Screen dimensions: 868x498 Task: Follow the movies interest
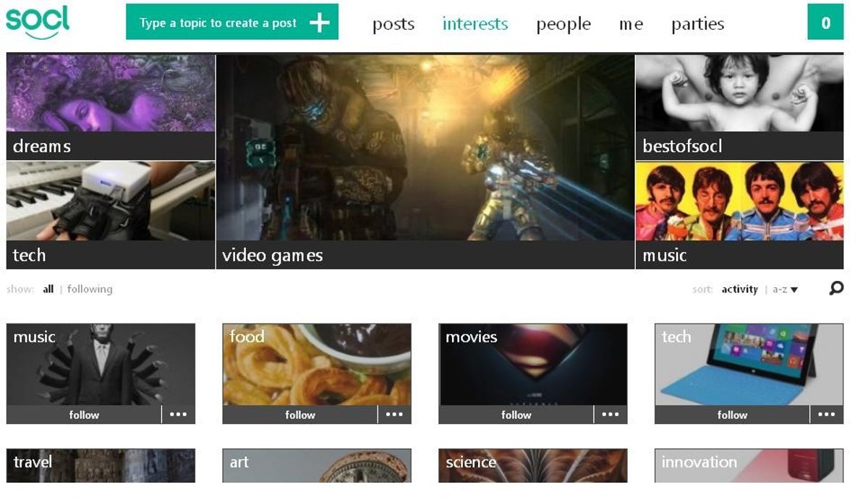pos(516,415)
